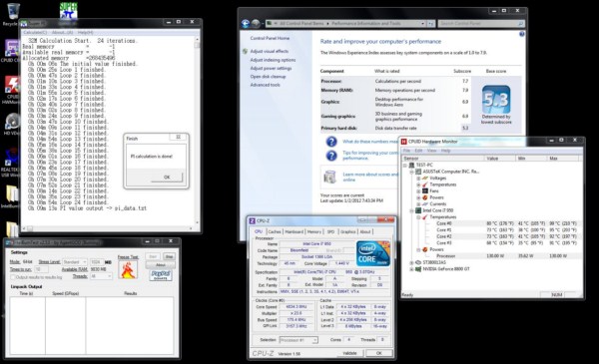
Task: Click the question icon beside 'What do these numbers mean'
Action: coord(331,142)
